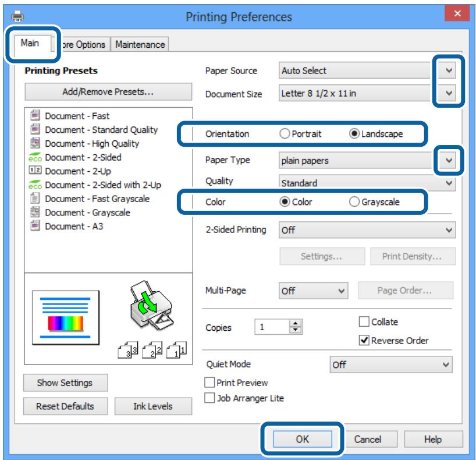Click the Document - High Quality preset icon

click(35, 143)
